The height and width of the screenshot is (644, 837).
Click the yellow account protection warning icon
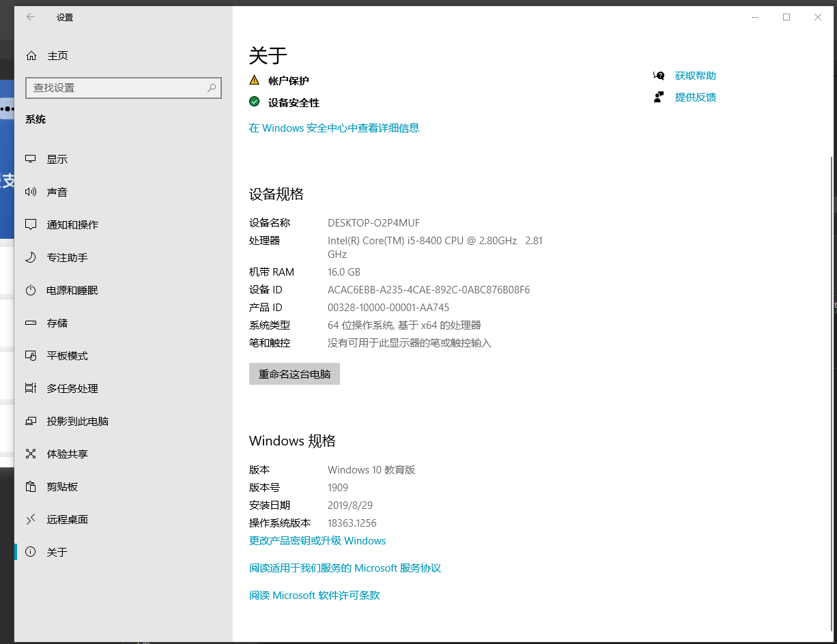(x=255, y=80)
